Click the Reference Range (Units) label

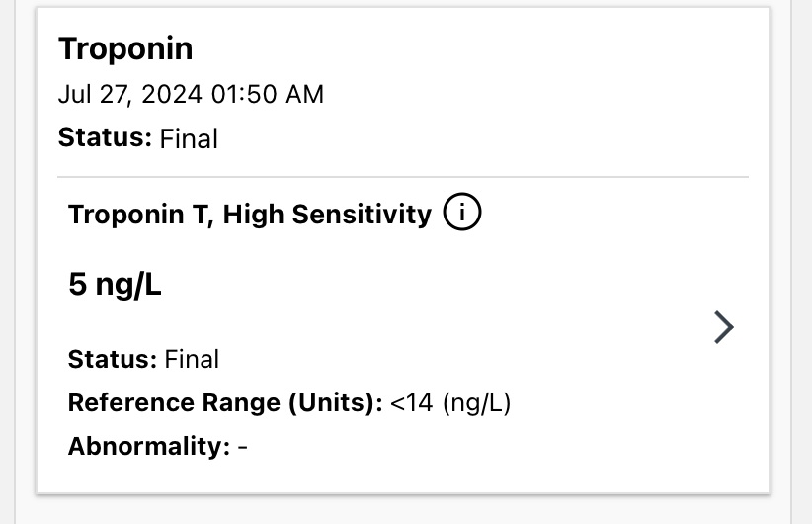point(224,403)
